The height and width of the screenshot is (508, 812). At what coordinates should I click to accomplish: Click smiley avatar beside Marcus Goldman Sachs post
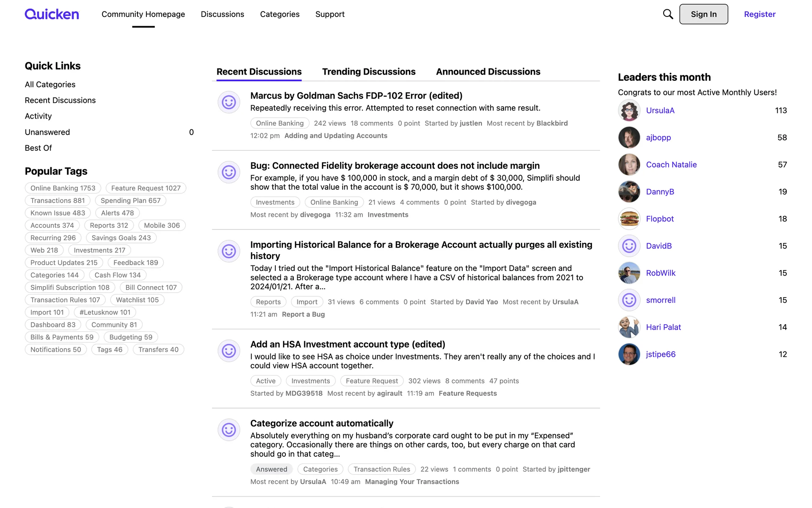(x=229, y=102)
